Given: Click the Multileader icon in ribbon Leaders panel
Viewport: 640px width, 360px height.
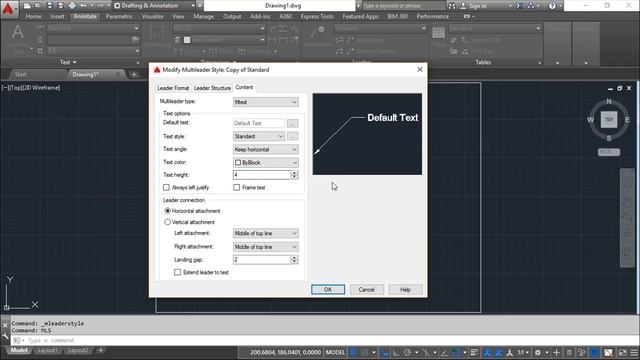Looking at the screenshot, I should tap(318, 32).
